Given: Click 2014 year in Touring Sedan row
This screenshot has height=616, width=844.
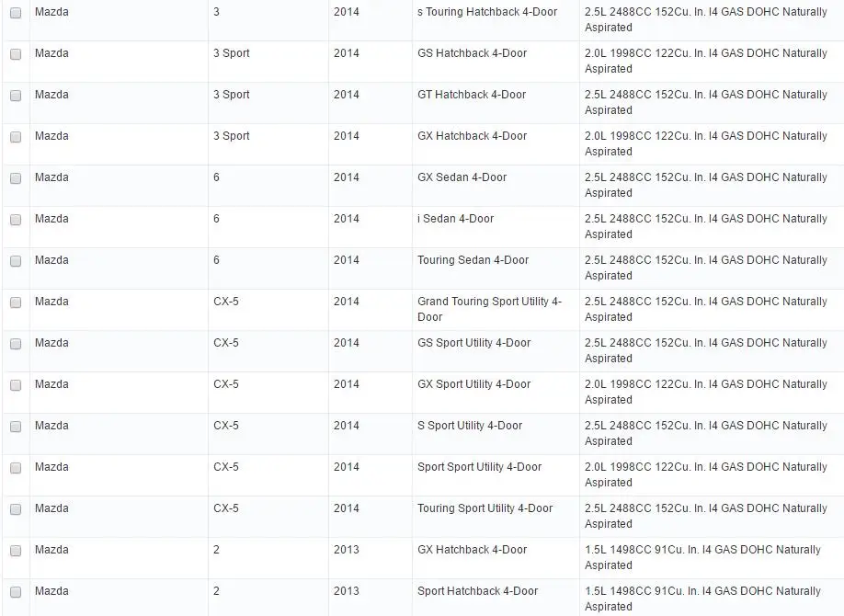Looking at the screenshot, I should click(346, 260).
